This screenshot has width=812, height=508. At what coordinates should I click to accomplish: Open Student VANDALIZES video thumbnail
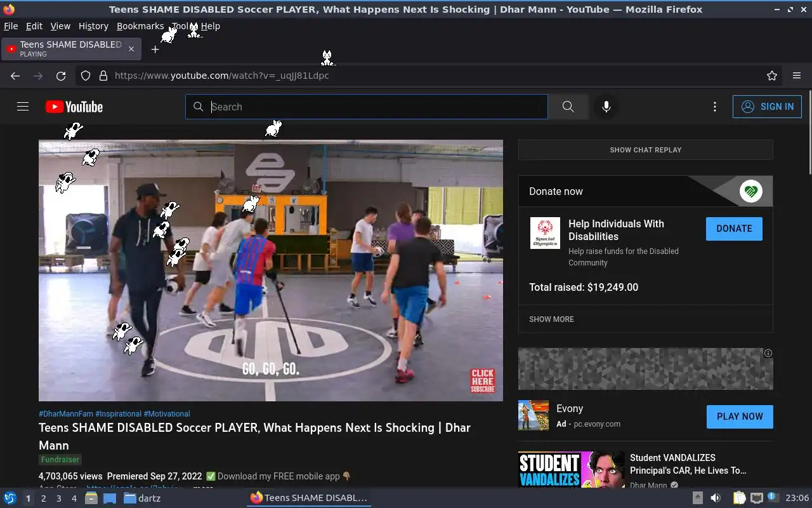pos(572,470)
